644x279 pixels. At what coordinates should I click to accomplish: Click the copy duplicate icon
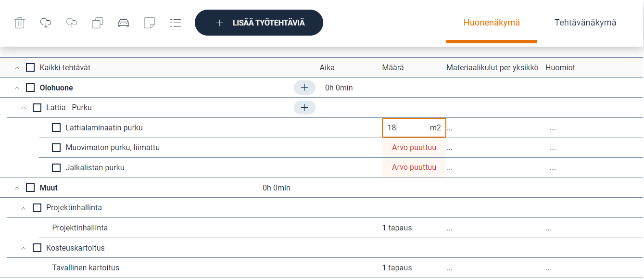[x=98, y=23]
